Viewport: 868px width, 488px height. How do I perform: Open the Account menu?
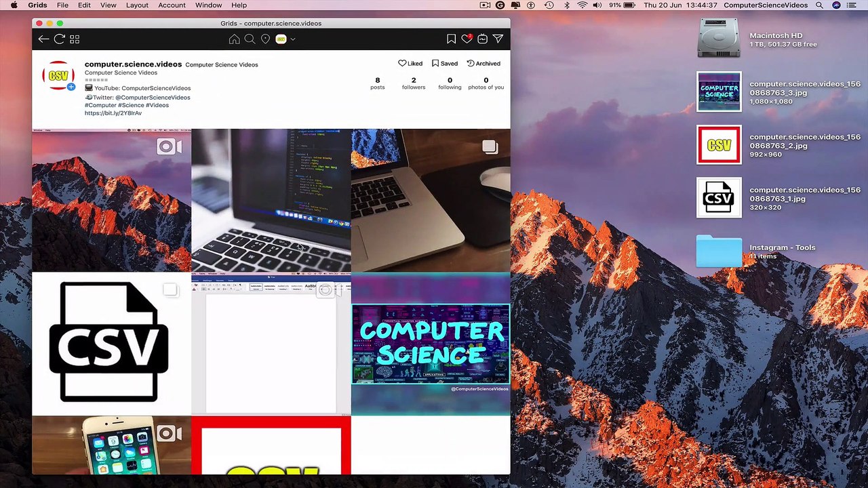tap(172, 5)
